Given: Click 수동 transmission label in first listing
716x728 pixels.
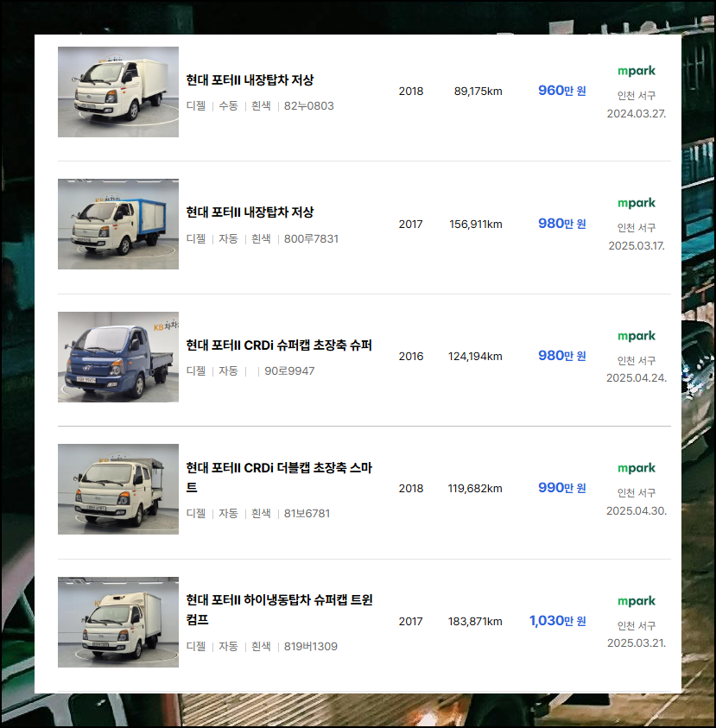Looking at the screenshot, I should pyautogui.click(x=228, y=106).
